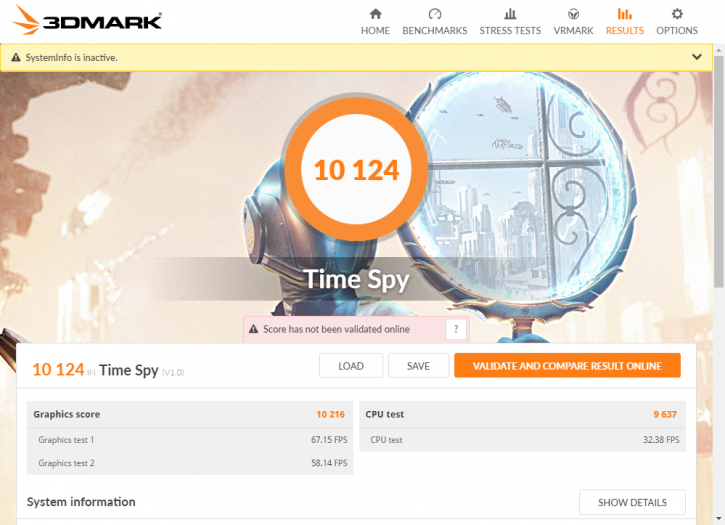Open Options using the gear icon
Image resolution: width=725 pixels, height=525 pixels.
pyautogui.click(x=677, y=14)
